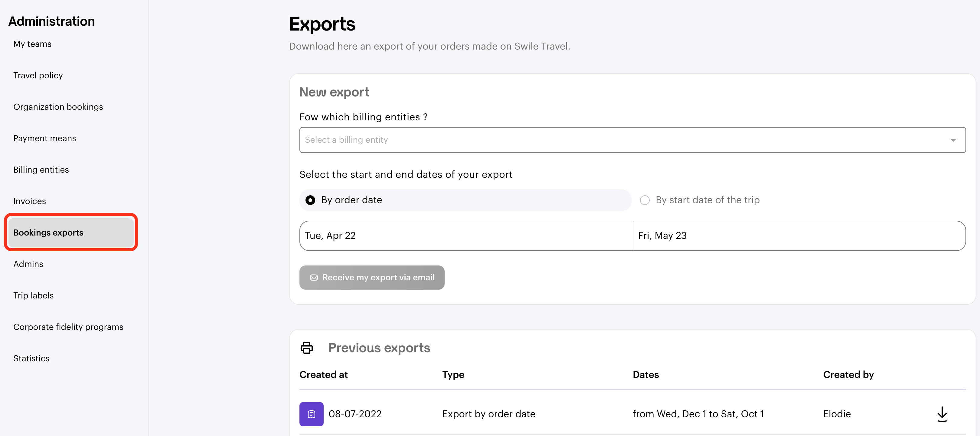This screenshot has width=980, height=436.
Task: Open Trip labels section
Action: [x=34, y=296]
